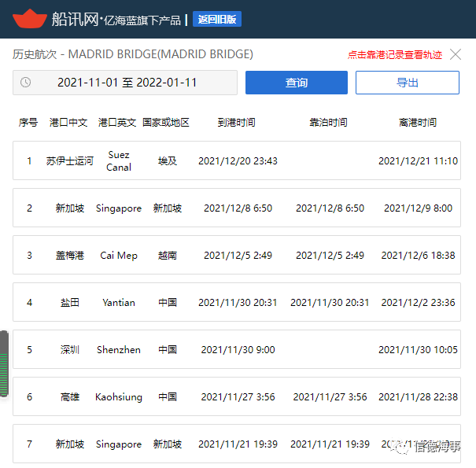Click the red ship logo icon
The width and height of the screenshot is (476, 468).
30,19
